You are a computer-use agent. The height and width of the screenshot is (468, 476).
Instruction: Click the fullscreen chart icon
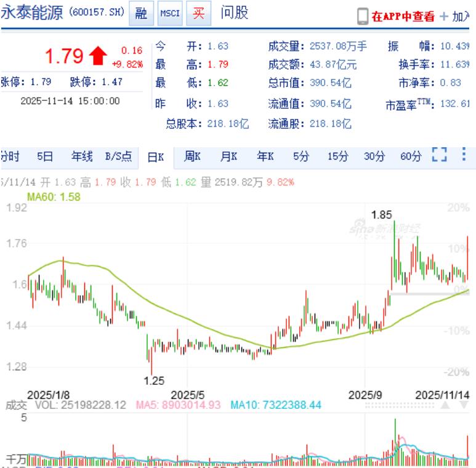439,155
